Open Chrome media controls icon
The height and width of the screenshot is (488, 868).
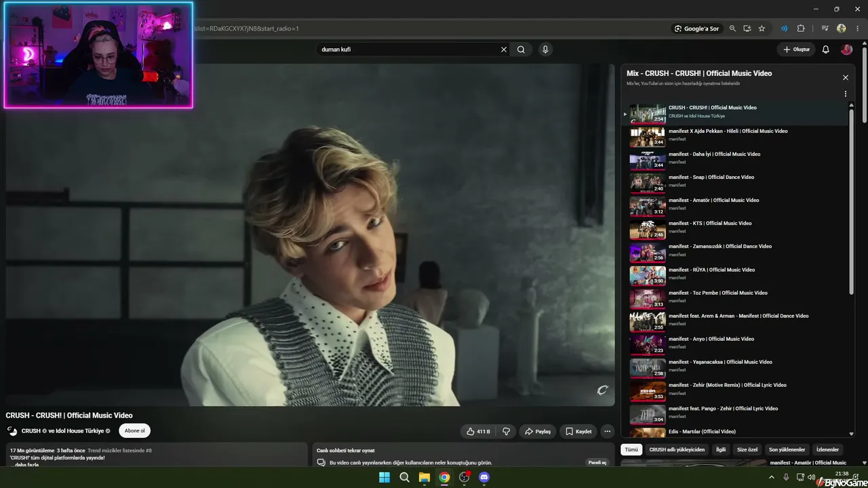coord(825,28)
